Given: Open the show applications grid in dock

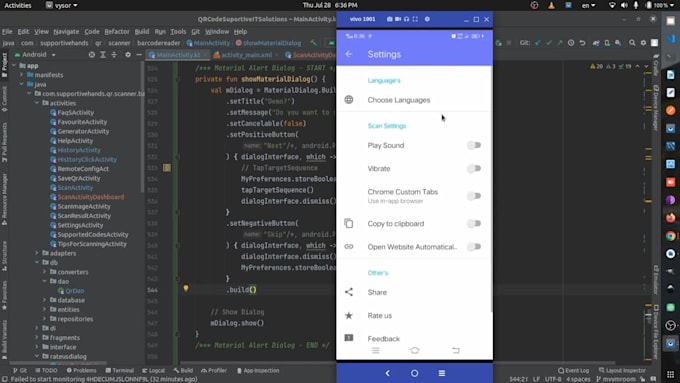Looking at the screenshot, I should (670, 374).
